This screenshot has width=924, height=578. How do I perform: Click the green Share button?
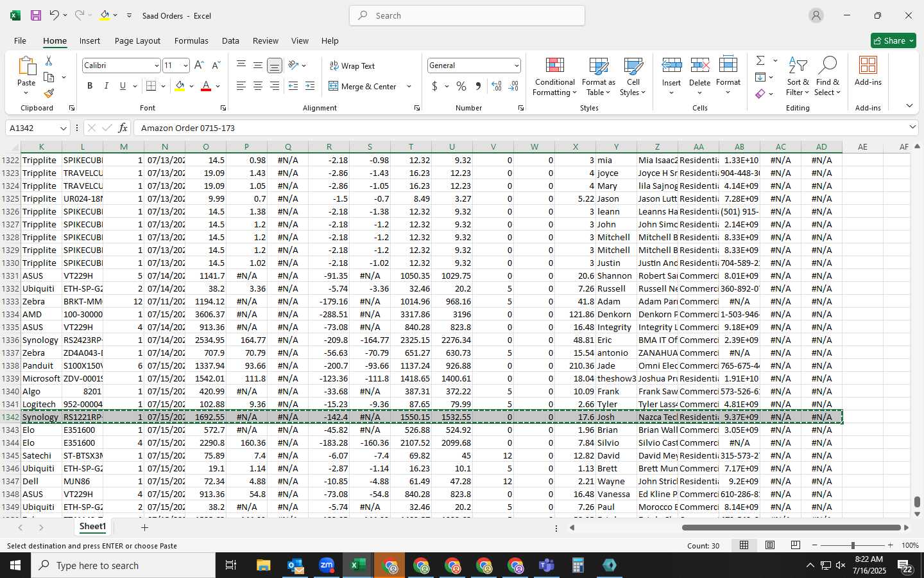893,40
